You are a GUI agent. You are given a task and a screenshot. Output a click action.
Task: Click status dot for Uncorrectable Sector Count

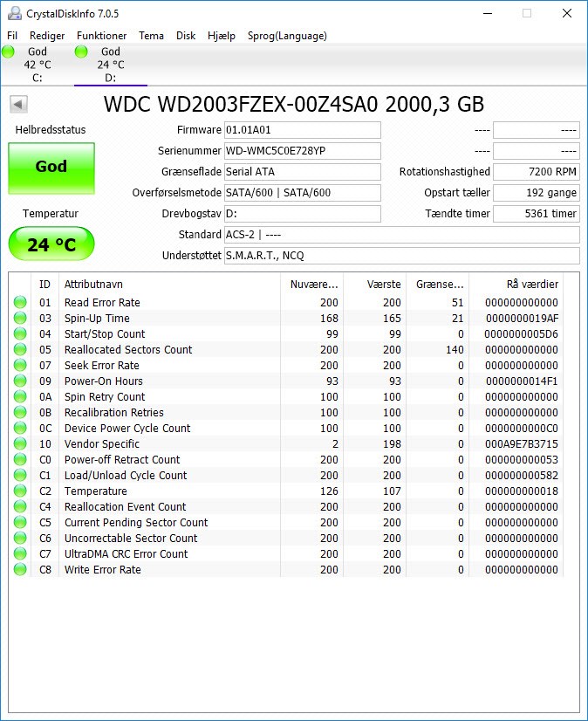pyautogui.click(x=20, y=538)
